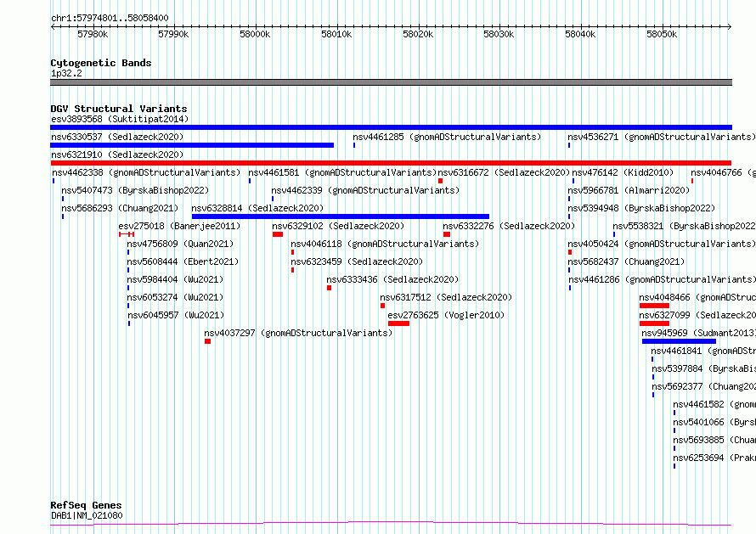Click the nsv4046766 variant label
756x534 pixels.
point(723,172)
